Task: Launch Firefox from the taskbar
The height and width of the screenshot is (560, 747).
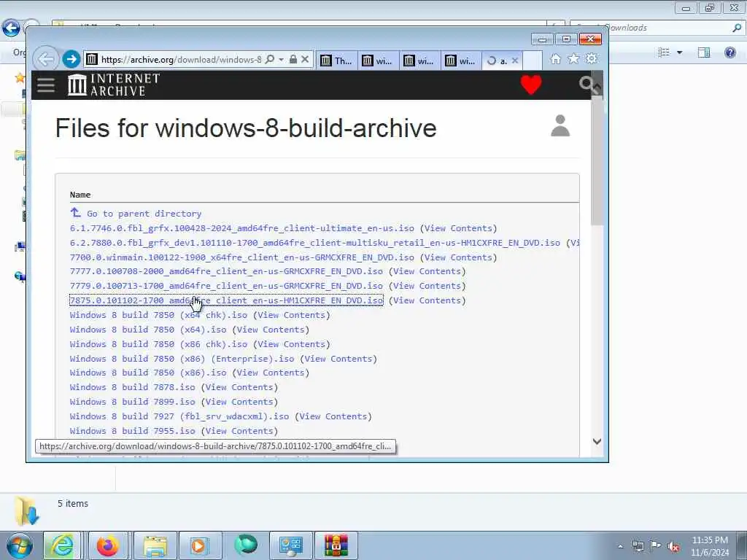Action: coord(108,545)
